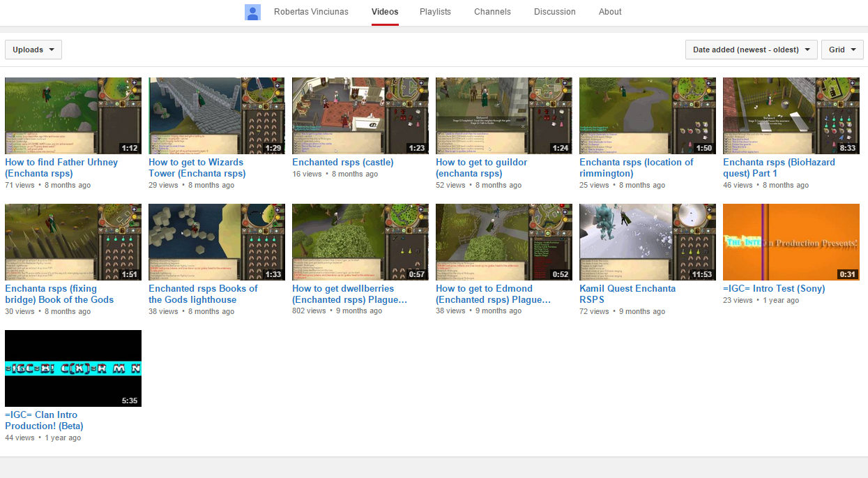Play the =IGC= Clan Intro Production thumbnail

click(73, 368)
